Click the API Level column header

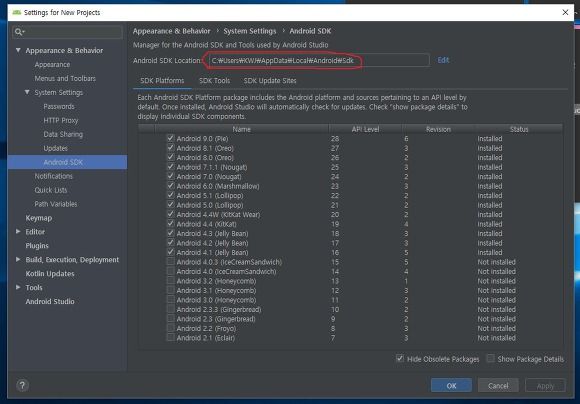pos(365,129)
